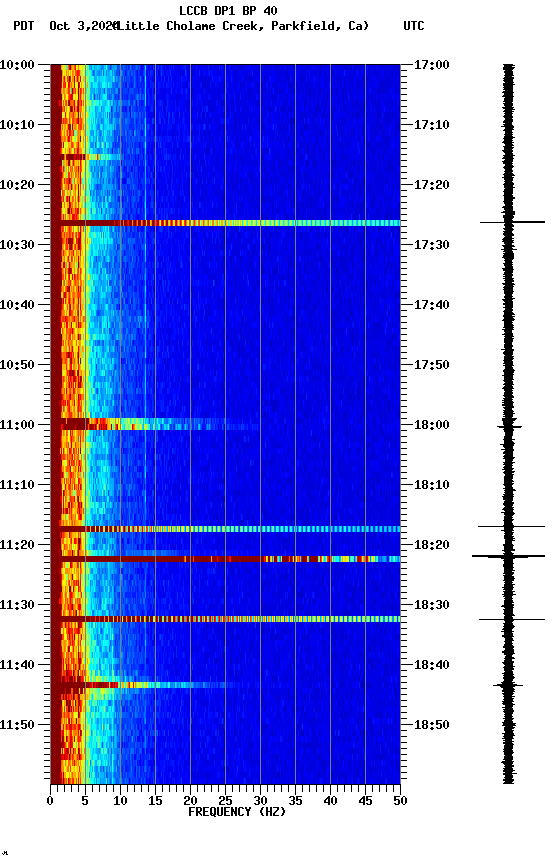Image resolution: width=552 pixels, height=864 pixels.
Task: Click the 30 Hz frequency axis label
Action: [260, 801]
